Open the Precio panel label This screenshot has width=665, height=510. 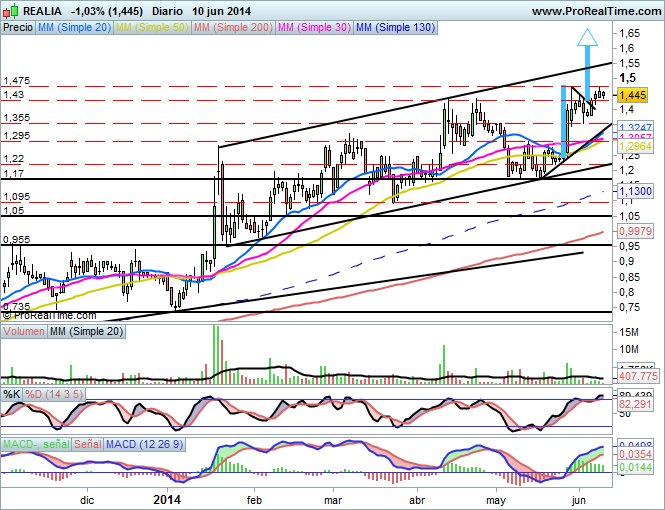point(17,29)
